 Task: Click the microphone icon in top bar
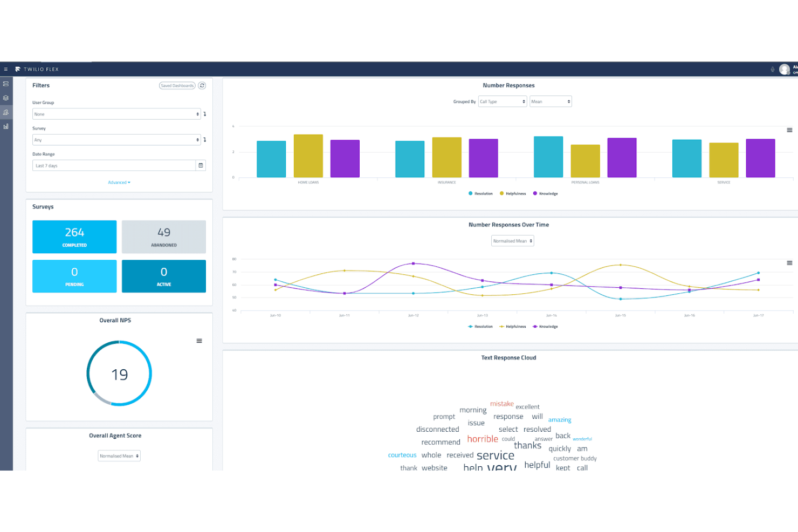(x=773, y=69)
